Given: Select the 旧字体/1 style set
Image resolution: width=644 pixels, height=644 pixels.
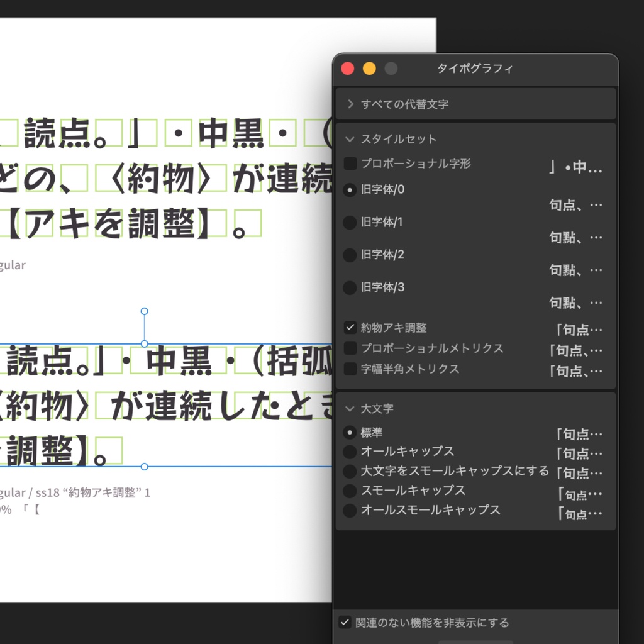Looking at the screenshot, I should coord(350,222).
